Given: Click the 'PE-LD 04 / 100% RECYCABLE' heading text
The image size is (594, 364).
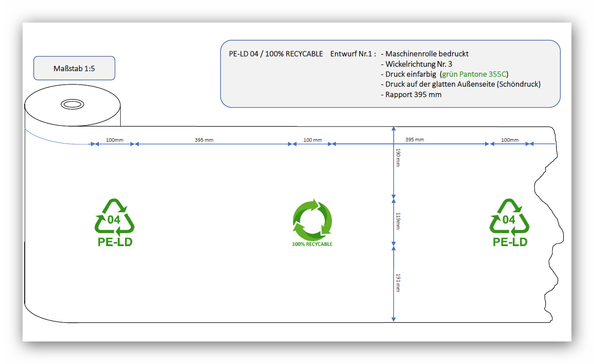Looking at the screenshot, I should 276,54.
